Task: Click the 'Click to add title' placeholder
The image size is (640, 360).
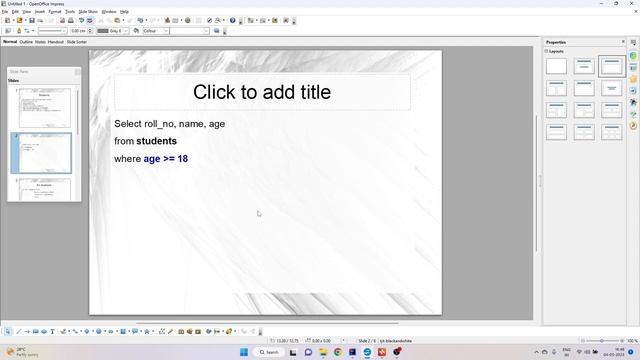Action: point(262,92)
